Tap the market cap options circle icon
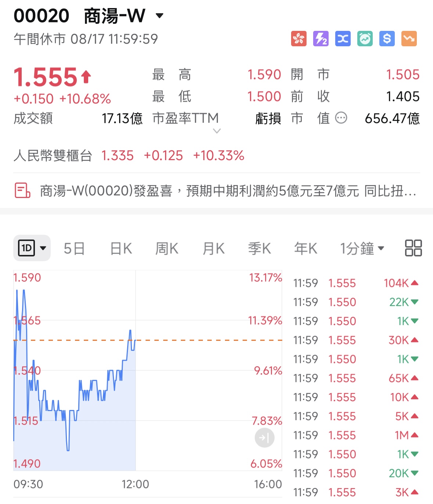433x504 pixels. tap(341, 118)
